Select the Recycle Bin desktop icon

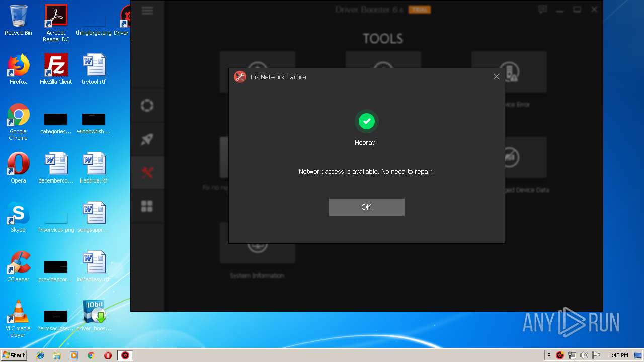click(x=18, y=20)
